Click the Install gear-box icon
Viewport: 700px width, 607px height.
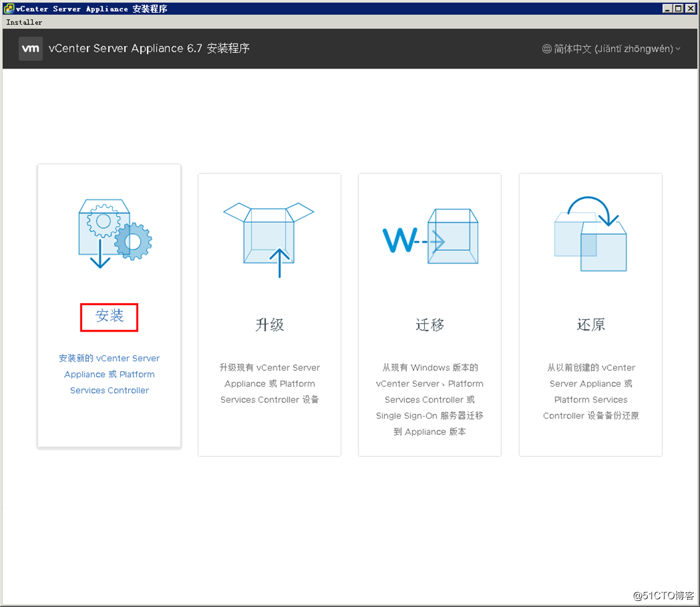[115, 233]
